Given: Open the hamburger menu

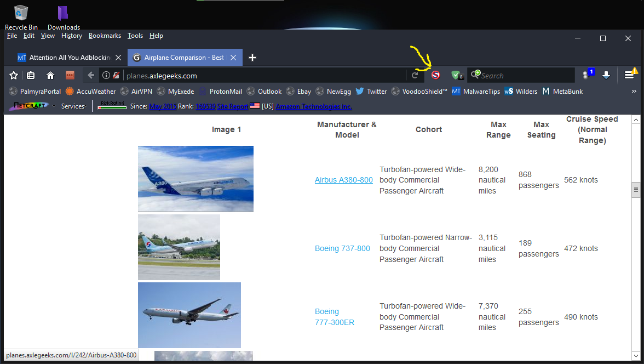Looking at the screenshot, I should 629,75.
